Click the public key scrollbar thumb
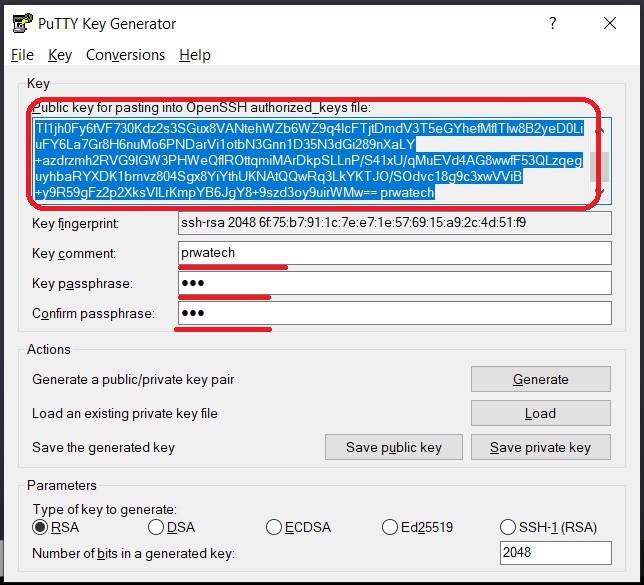Screen dimensions: 644x585 coord(599,167)
